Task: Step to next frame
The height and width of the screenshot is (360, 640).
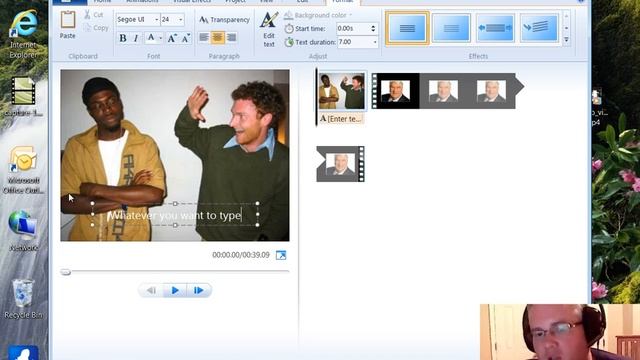Action: (199, 290)
